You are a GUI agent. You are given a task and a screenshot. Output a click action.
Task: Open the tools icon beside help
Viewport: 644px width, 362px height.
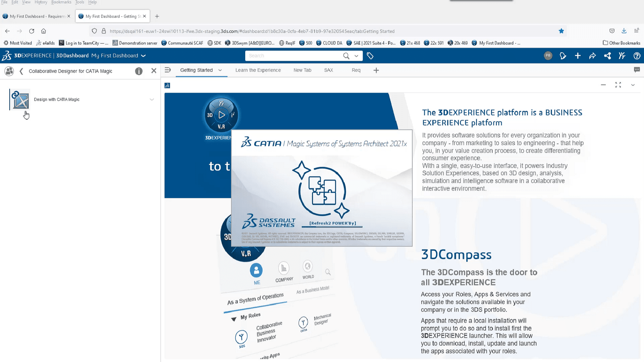click(622, 56)
